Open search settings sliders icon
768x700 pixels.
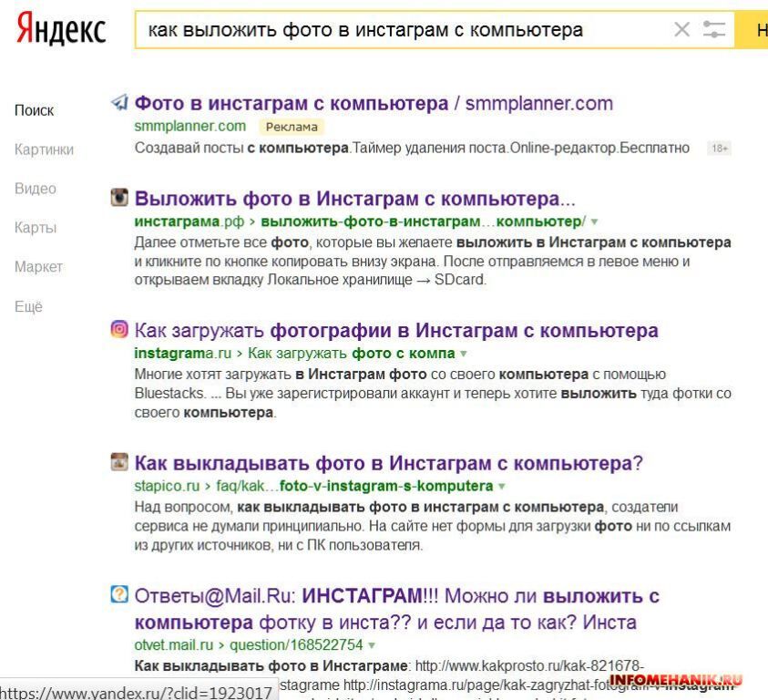[x=715, y=30]
